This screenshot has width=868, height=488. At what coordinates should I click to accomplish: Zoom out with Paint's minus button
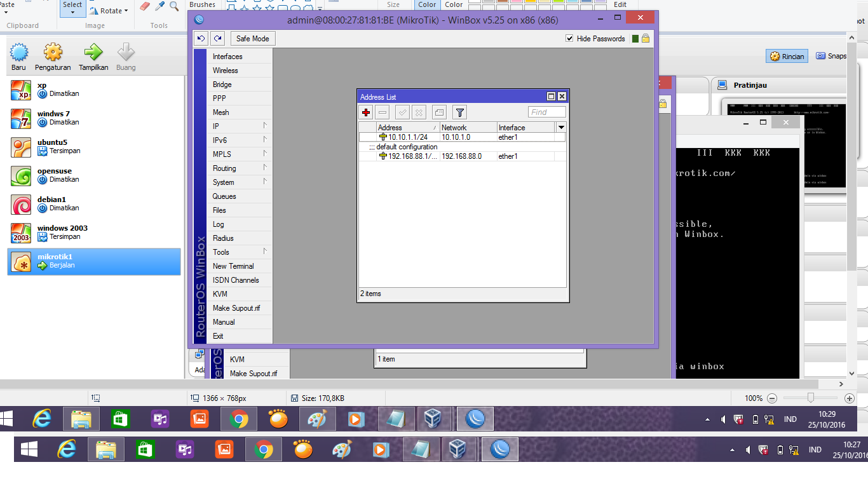[772, 398]
